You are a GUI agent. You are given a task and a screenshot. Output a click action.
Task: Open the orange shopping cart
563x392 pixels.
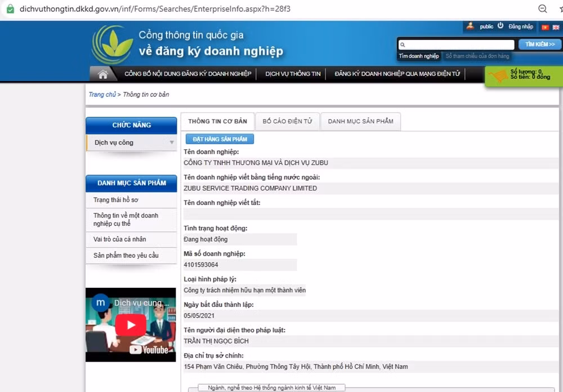[498, 76]
